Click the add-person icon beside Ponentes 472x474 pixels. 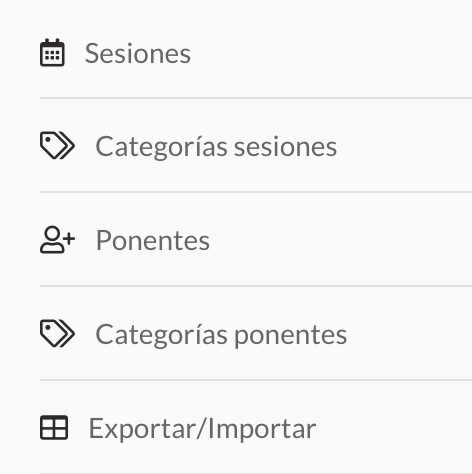[57, 240]
